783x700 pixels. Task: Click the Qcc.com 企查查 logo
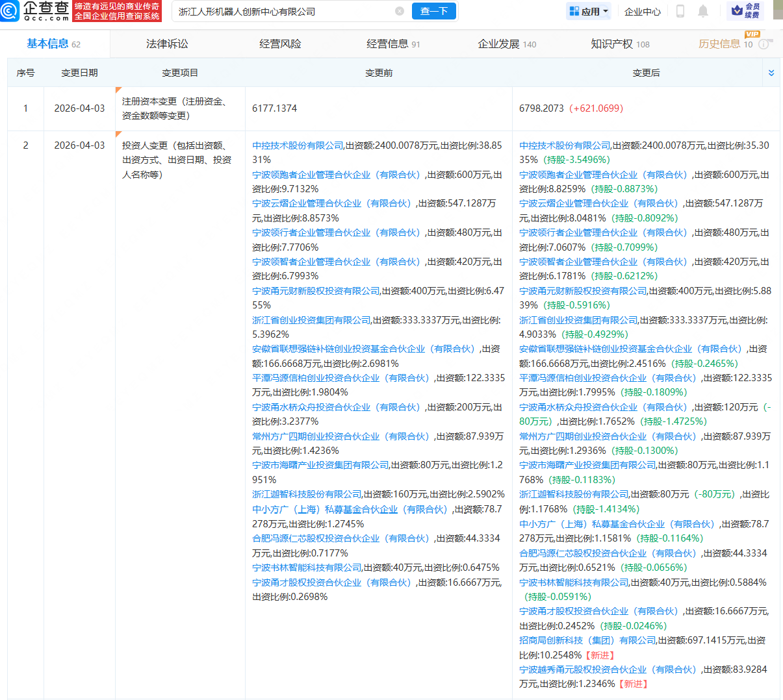[36, 11]
